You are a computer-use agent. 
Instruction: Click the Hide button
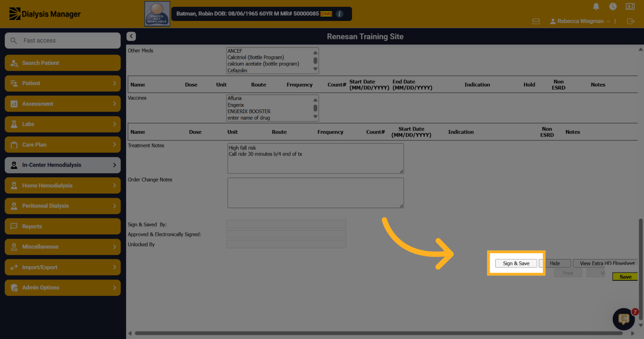tap(555, 263)
